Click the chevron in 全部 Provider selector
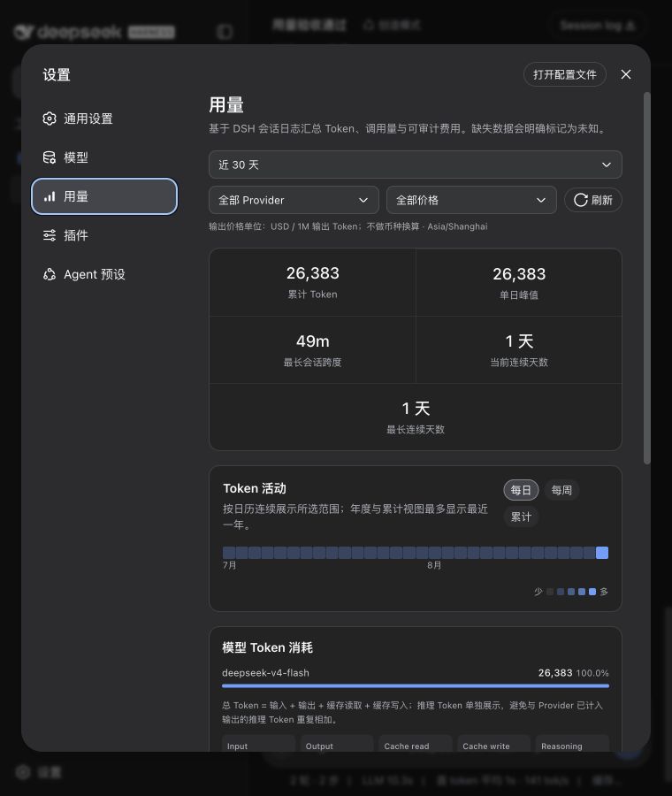Screen dimensions: 672x796 pos(363,200)
